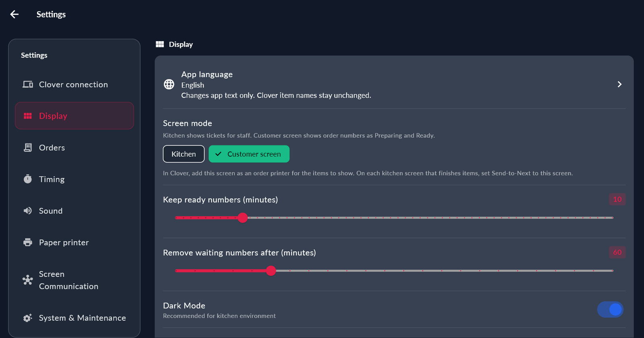Click the Remove waiting numbers slider handle
644x338 pixels.
(x=271, y=271)
